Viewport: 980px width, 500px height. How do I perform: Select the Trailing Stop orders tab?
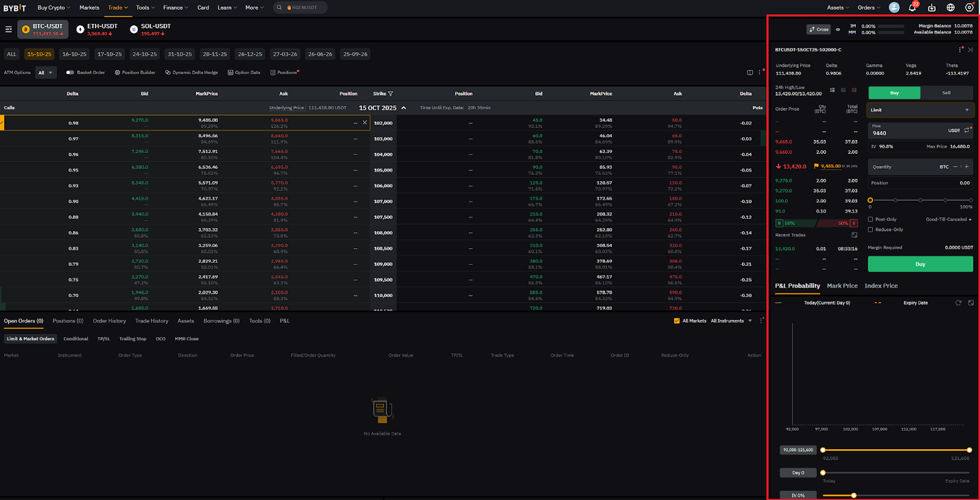coord(132,339)
